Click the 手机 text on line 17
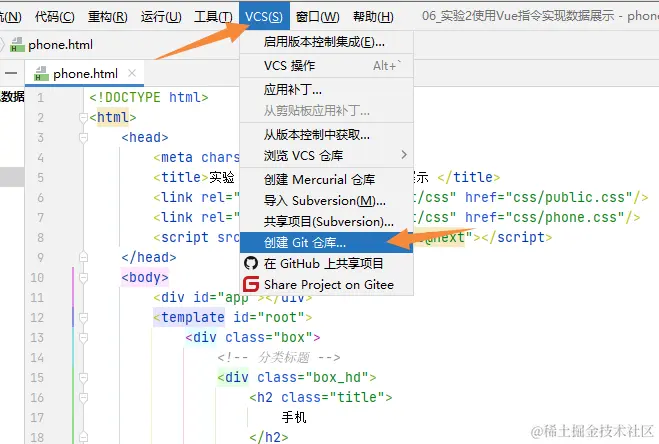Viewport: 659px width, 444px height. (294, 418)
